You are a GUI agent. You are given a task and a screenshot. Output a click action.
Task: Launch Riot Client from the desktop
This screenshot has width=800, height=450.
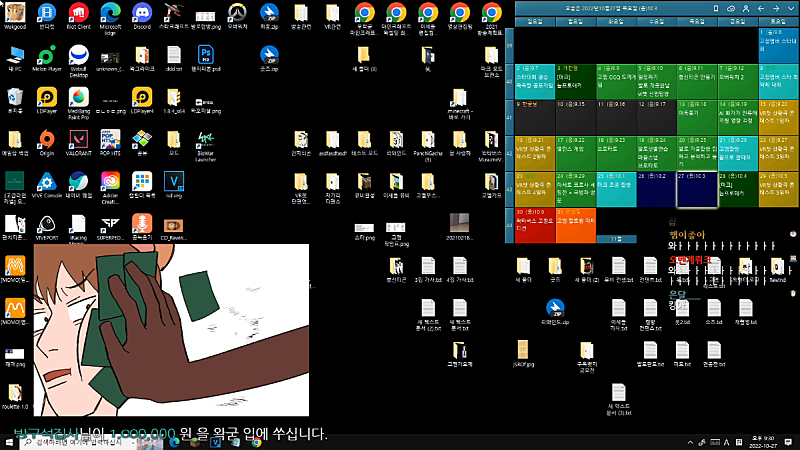[78, 13]
